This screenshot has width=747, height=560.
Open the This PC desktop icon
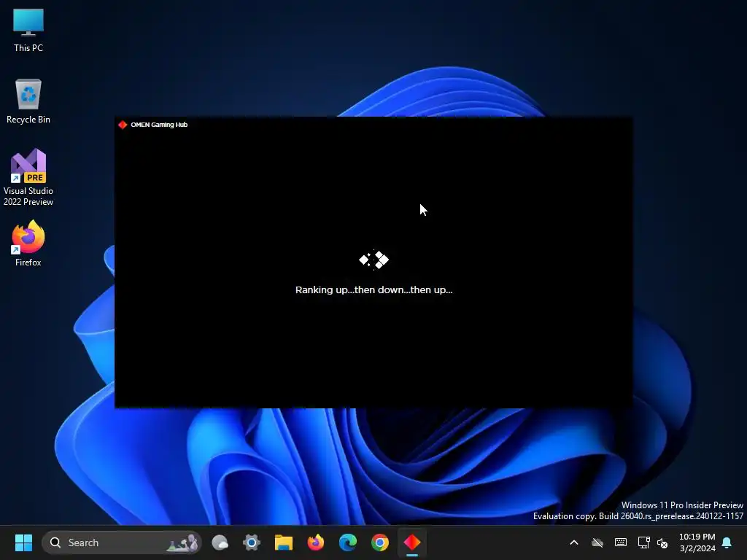pyautogui.click(x=28, y=31)
